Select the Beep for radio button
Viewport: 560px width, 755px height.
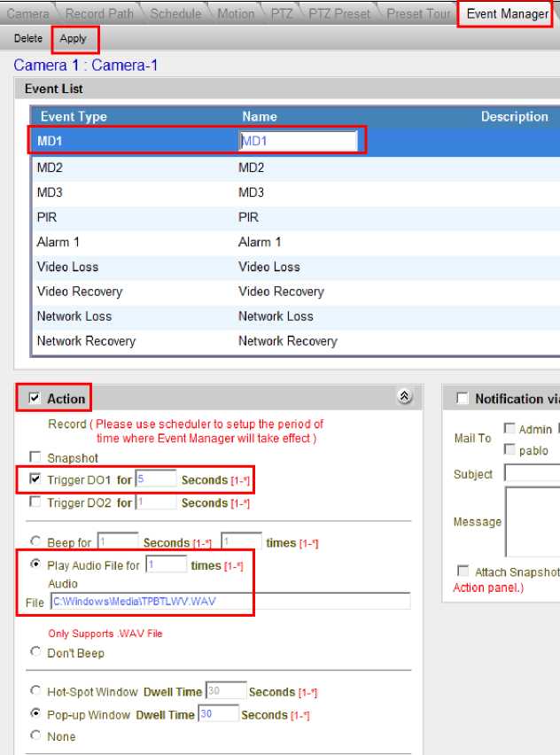pos(35,542)
